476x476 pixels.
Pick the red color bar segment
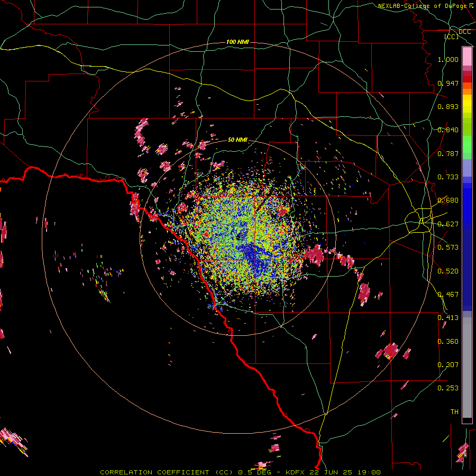467,79
